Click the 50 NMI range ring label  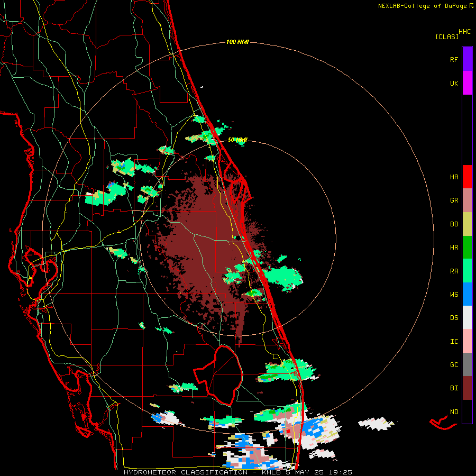(x=237, y=140)
